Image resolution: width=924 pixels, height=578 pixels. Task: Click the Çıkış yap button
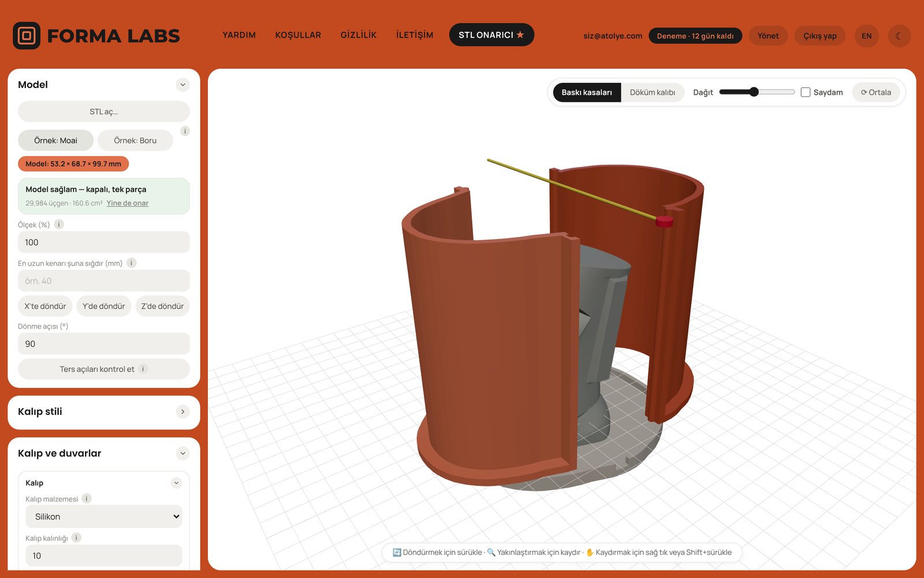click(820, 36)
